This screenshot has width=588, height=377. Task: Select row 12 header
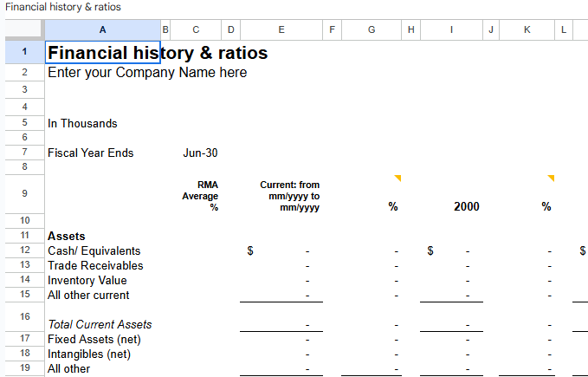pos(24,250)
